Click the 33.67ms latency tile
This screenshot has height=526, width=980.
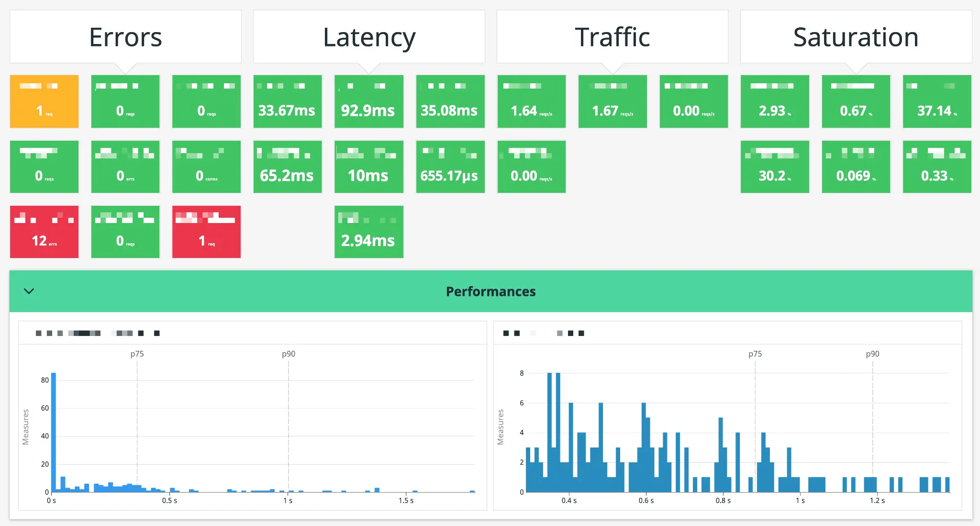pos(288,101)
